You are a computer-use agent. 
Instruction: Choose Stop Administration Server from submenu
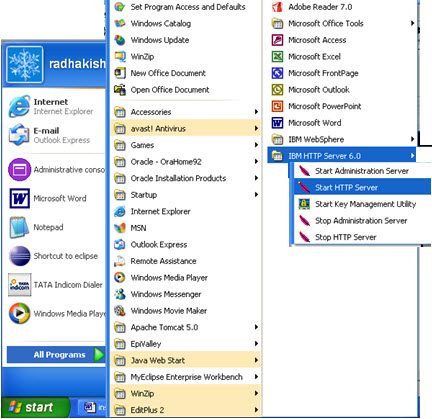[x=362, y=221]
